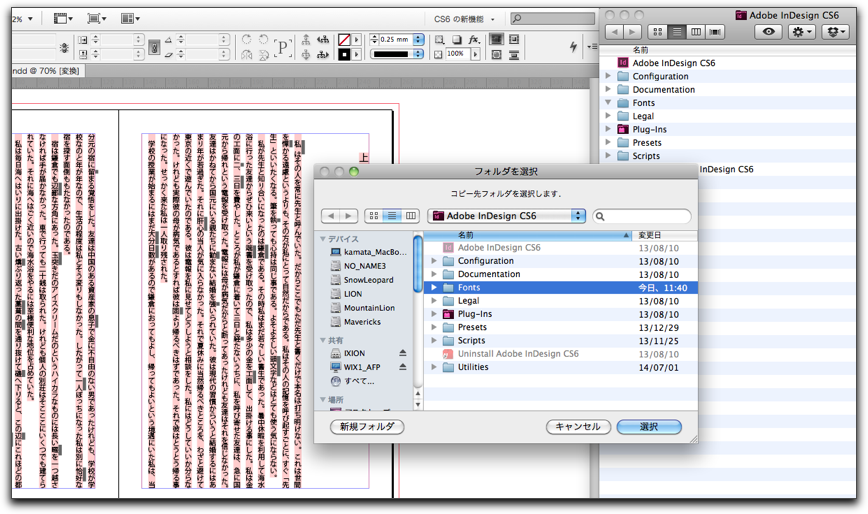868x514 pixels.
Task: Switch dialog to list view
Action: click(392, 216)
